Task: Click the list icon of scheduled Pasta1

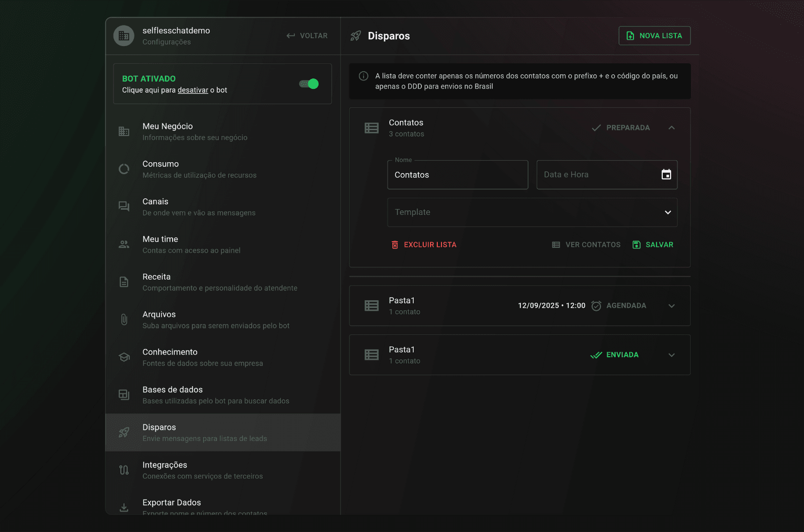Action: pos(371,305)
